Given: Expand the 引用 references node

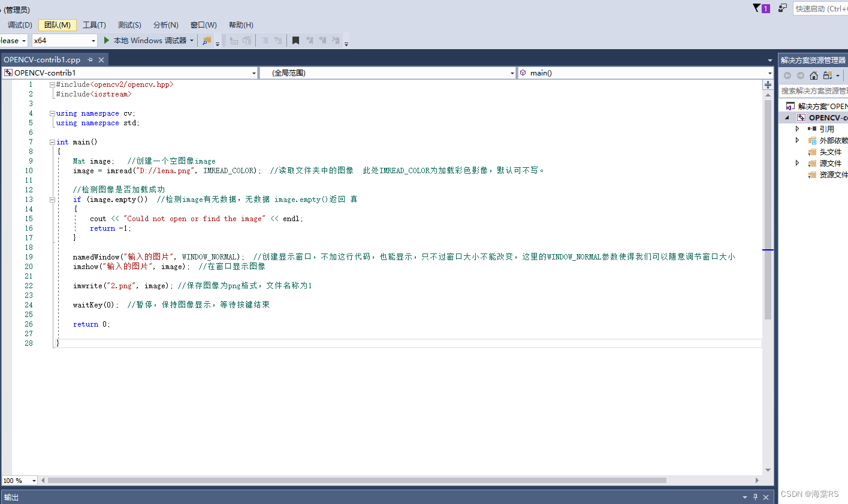Looking at the screenshot, I should [x=797, y=129].
